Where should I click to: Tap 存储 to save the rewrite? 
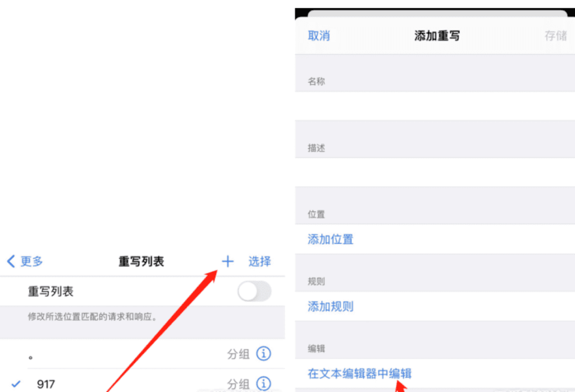point(555,36)
